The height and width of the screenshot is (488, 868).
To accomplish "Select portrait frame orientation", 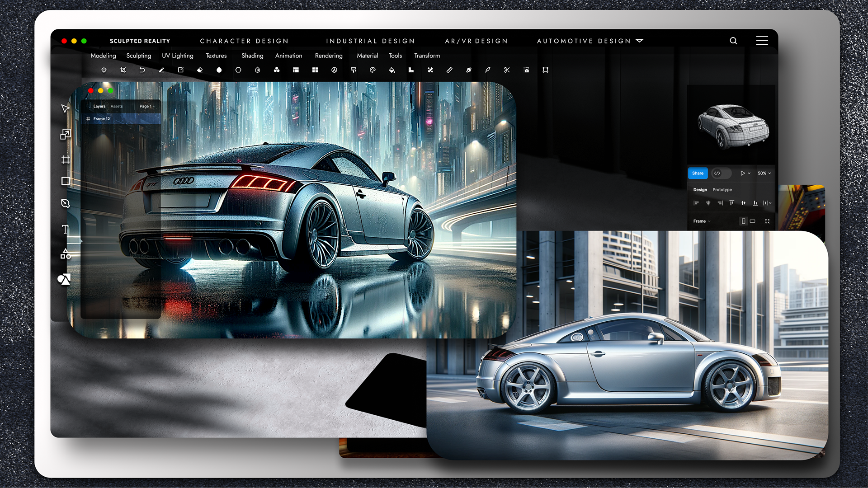I will pos(743,221).
